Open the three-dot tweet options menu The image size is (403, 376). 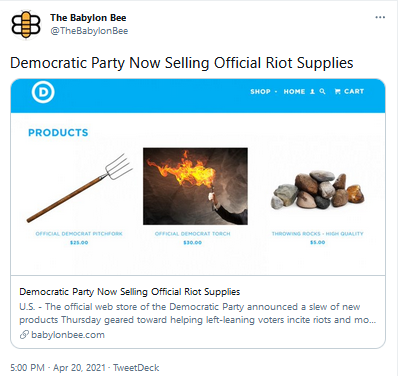380,17
